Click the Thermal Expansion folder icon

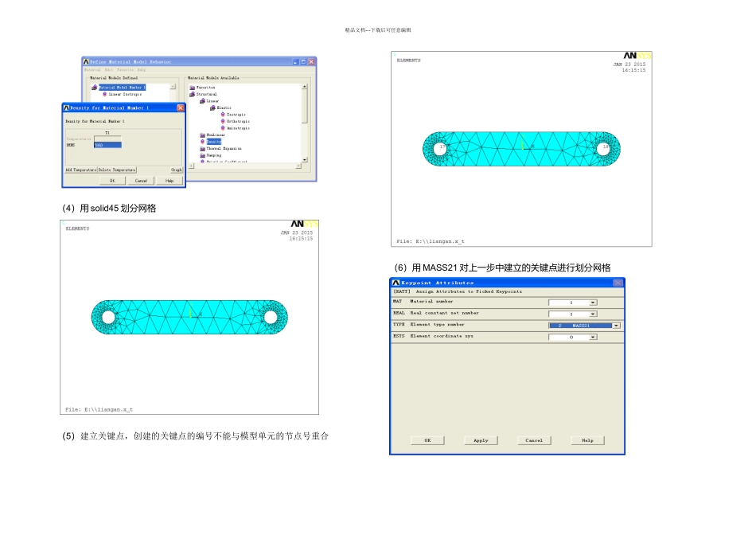click(202, 149)
